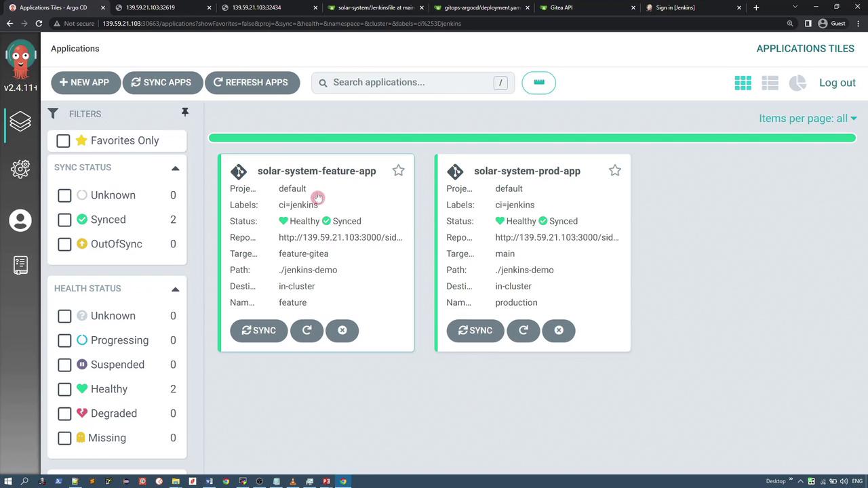Refresh solar-system-feature-app using its refresh icon
The height and width of the screenshot is (488, 868).
point(307,330)
